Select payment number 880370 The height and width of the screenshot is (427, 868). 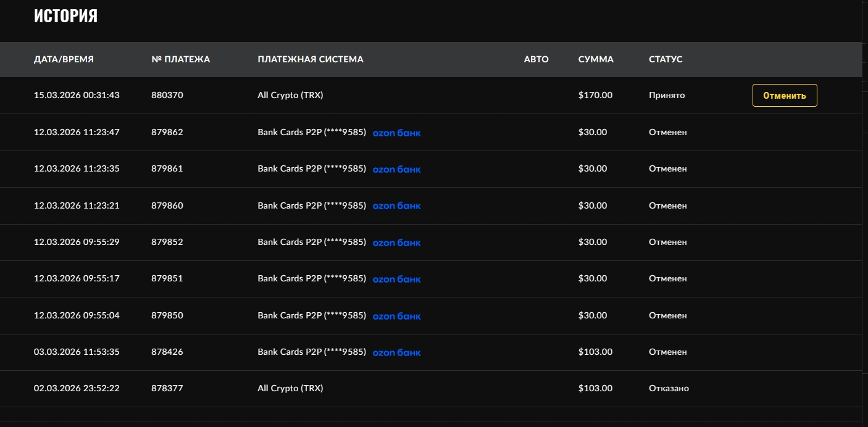(x=167, y=96)
